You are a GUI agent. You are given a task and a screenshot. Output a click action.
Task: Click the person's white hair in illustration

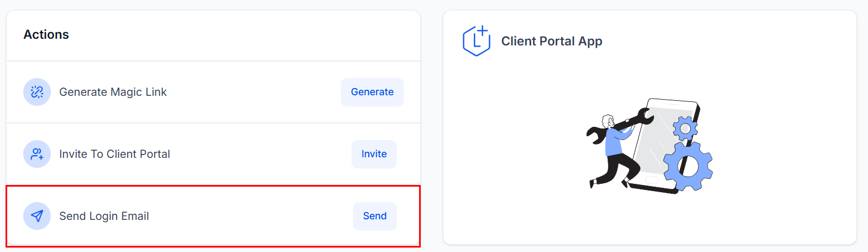point(608,120)
